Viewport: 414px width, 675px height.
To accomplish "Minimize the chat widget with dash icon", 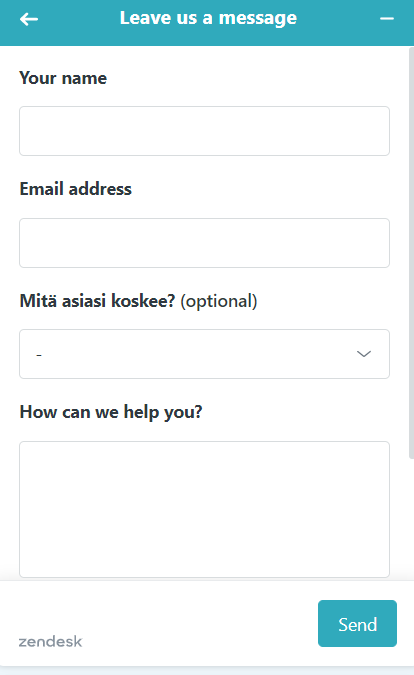I will [386, 19].
